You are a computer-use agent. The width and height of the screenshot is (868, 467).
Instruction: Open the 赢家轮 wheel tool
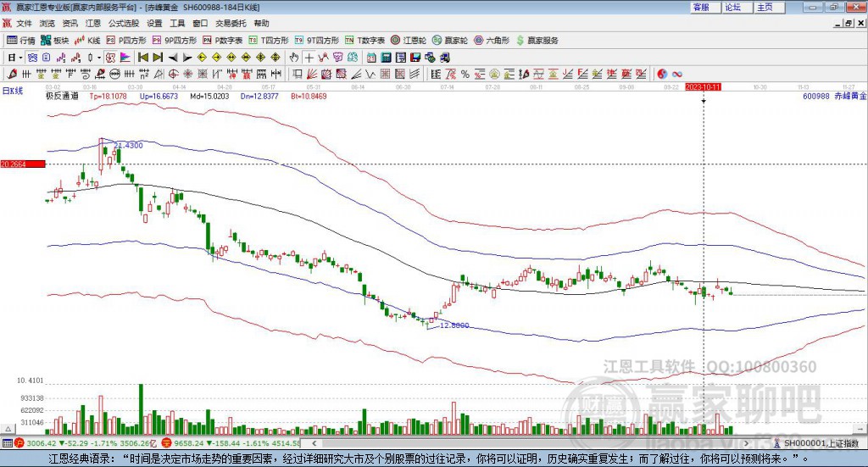450,41
